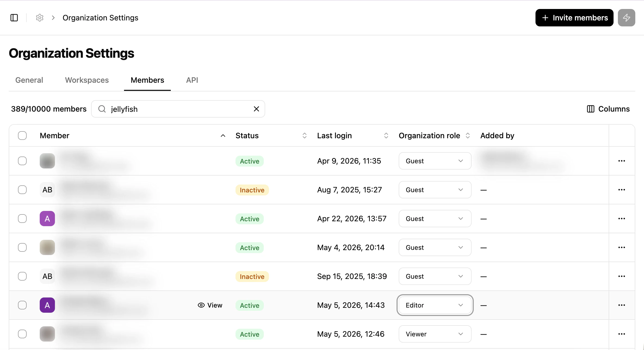Open the Columns chooser

pos(608,109)
